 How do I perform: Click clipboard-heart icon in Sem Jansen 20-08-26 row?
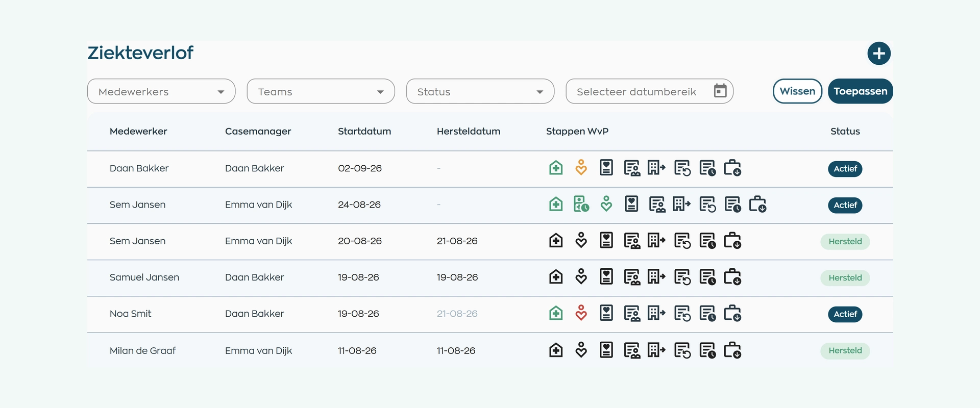coord(606,240)
